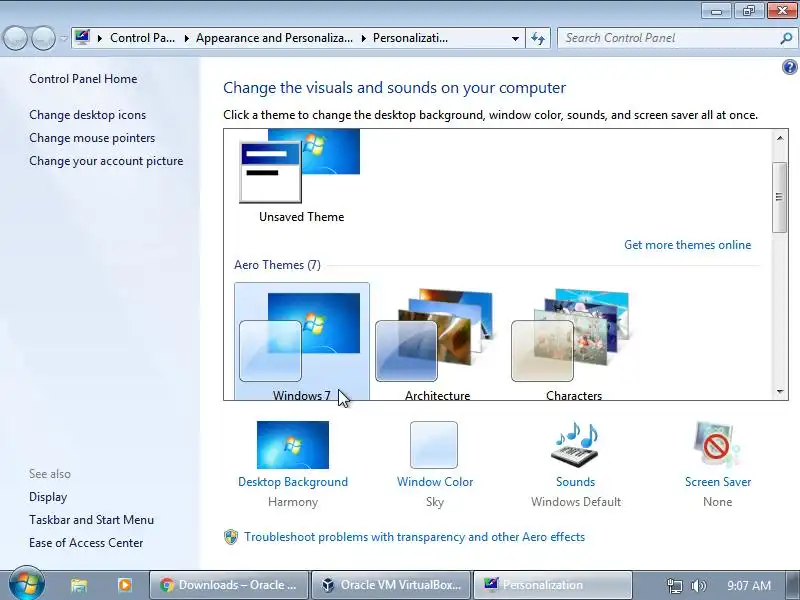Open the recent pages dropdown arrow

click(x=63, y=38)
